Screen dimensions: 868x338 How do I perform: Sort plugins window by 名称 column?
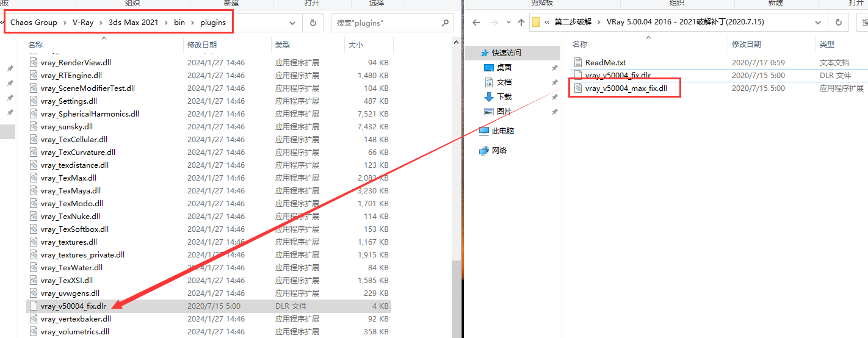click(x=104, y=45)
